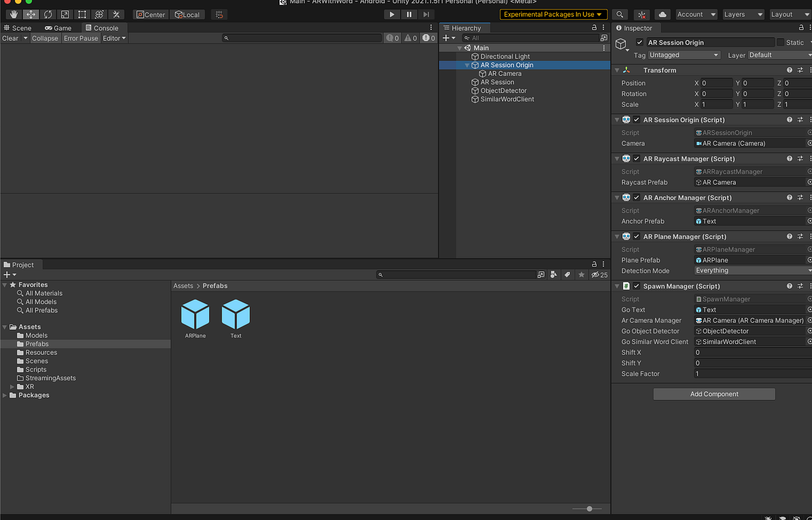Click the Add Component button
The image size is (812, 520).
(714, 394)
